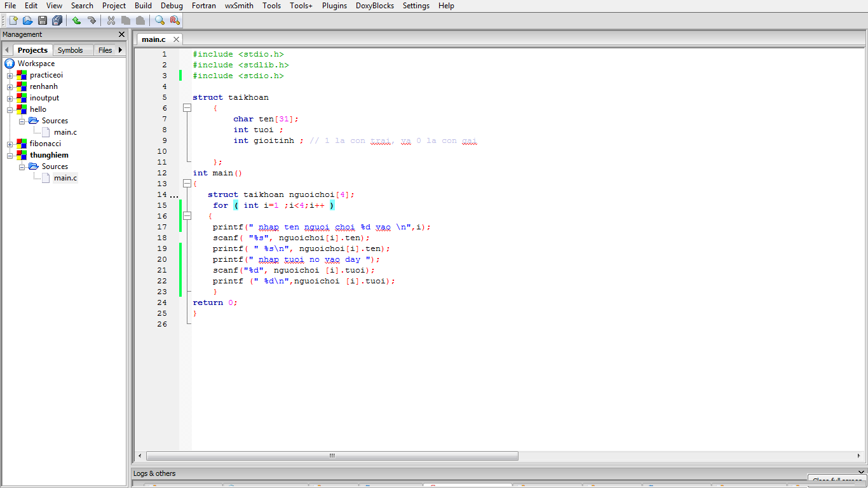Open Find using the magnifier icon

tap(159, 20)
